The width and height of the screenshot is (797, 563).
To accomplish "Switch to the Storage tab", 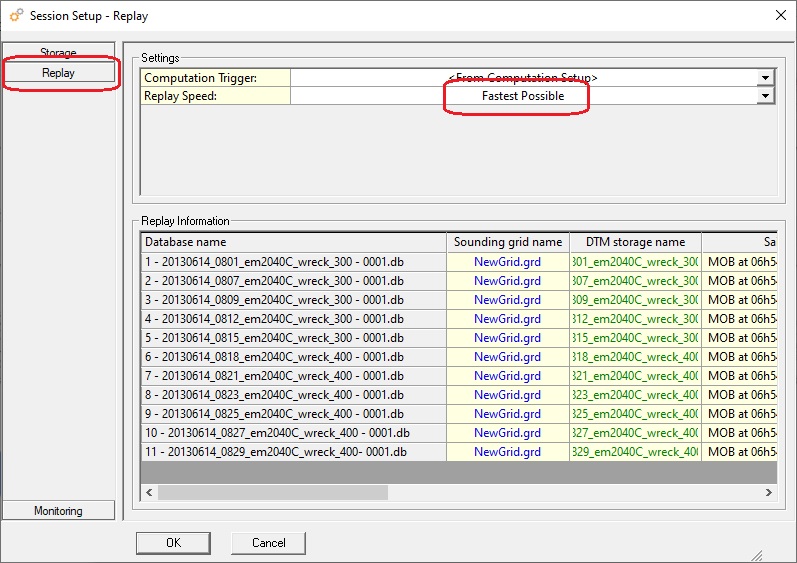I will tap(58, 52).
